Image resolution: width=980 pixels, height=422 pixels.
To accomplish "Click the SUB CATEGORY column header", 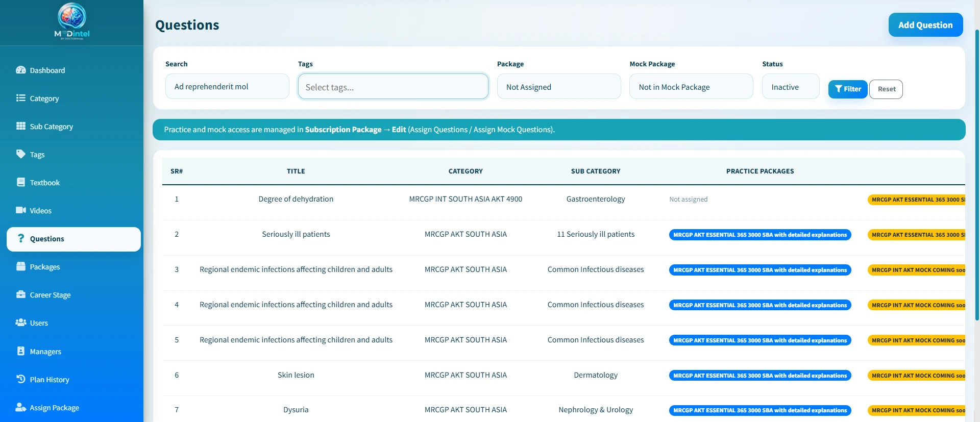I will 596,171.
